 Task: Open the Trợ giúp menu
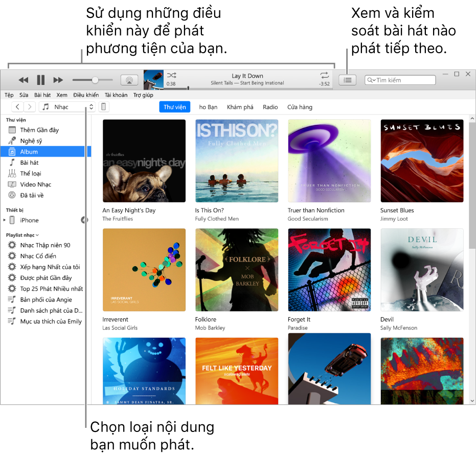143,95
